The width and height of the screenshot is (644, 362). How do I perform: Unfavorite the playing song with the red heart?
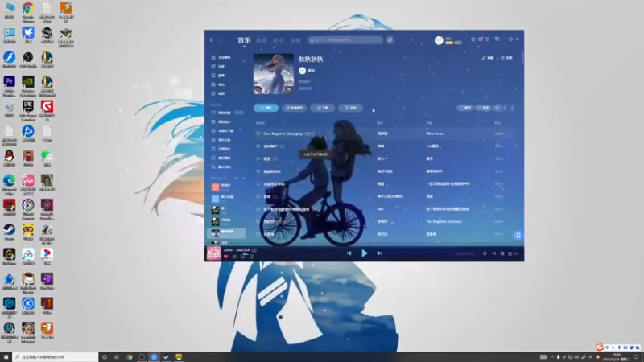pyautogui.click(x=226, y=257)
